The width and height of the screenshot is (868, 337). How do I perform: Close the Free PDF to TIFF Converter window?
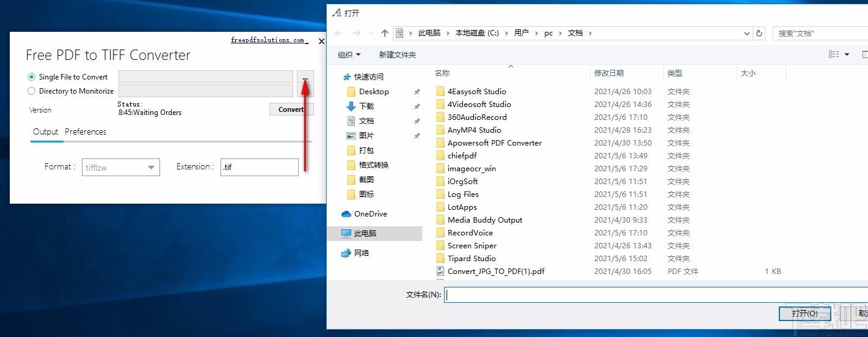321,42
